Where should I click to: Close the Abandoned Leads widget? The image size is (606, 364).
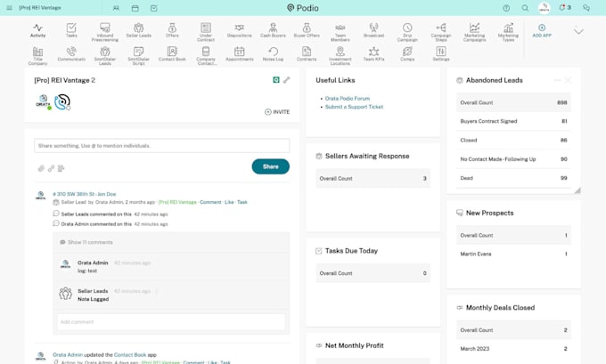click(x=568, y=80)
